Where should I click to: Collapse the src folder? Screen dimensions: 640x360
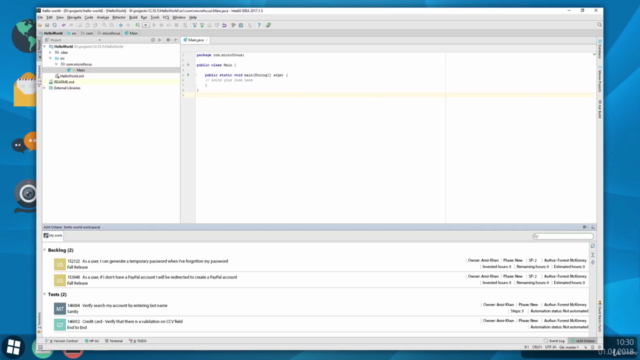coord(51,58)
